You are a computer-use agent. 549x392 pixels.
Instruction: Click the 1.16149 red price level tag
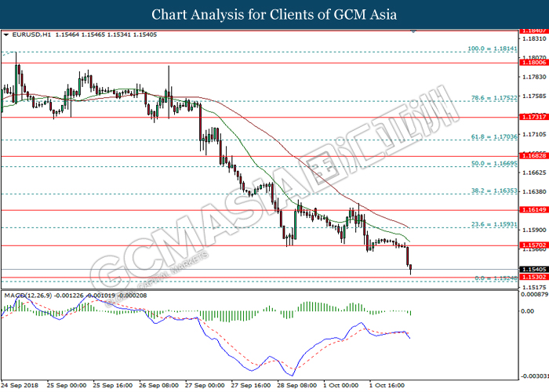pos(533,209)
